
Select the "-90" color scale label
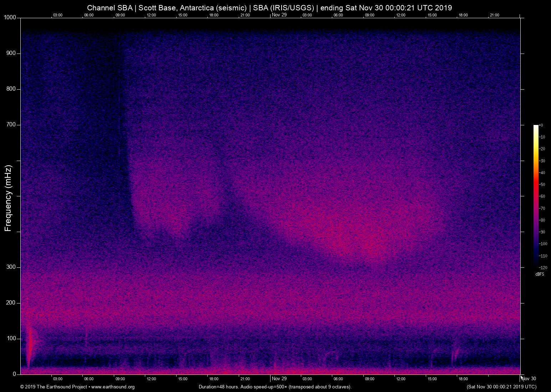542,232
